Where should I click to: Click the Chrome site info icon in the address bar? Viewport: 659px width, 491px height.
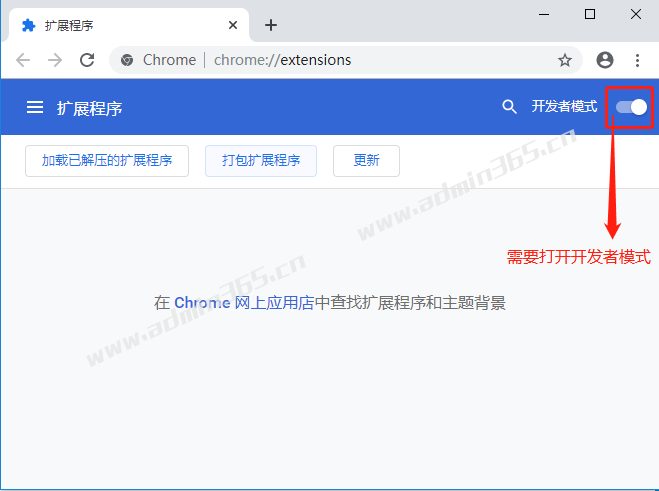pos(127,60)
